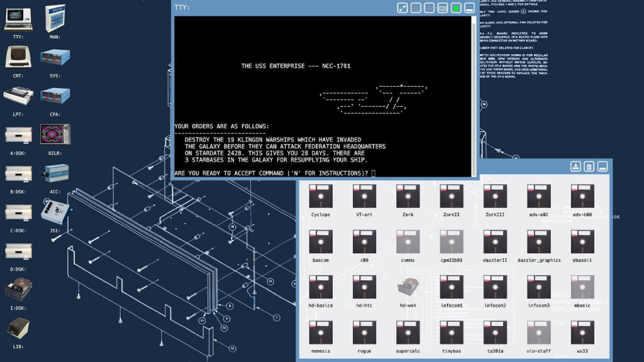
Task: Click the download icon in disk library window
Action: [x=575, y=166]
